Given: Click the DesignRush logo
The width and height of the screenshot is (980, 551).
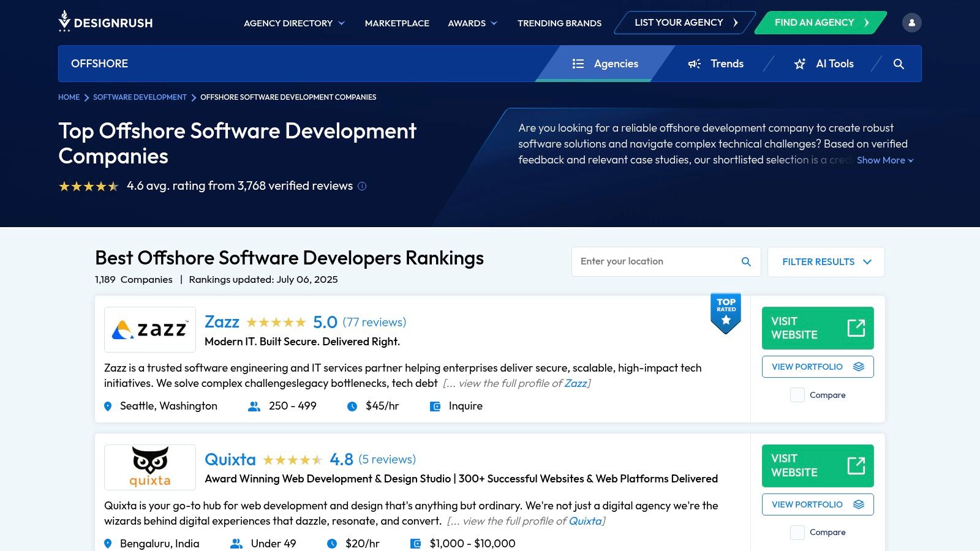Looking at the screenshot, I should pyautogui.click(x=105, y=22).
